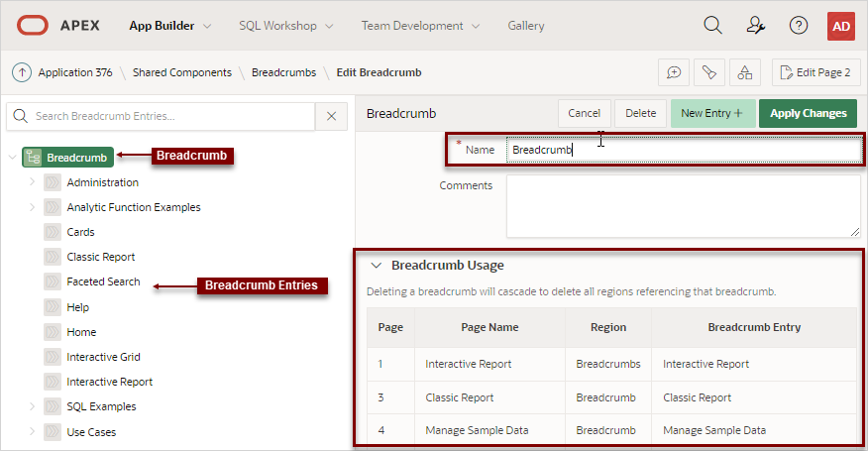
Task: Expand the Use Cases tree node
Action: click(32, 431)
